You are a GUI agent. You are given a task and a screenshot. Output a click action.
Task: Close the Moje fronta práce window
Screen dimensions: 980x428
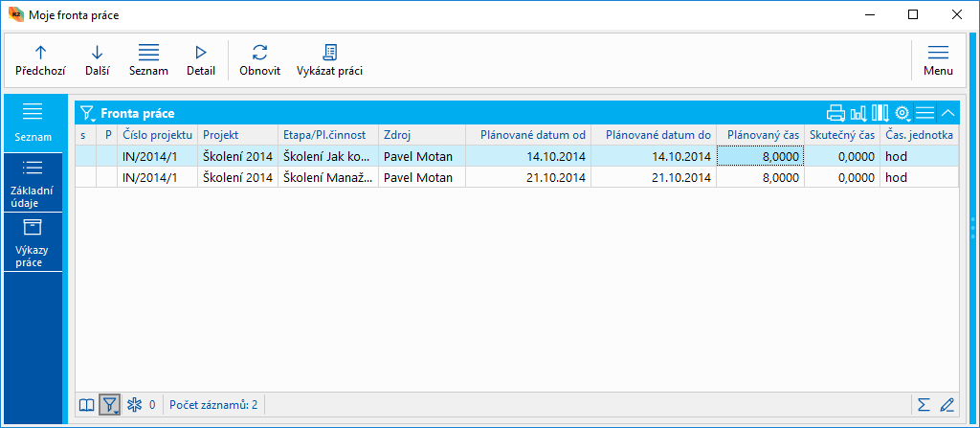[956, 14]
